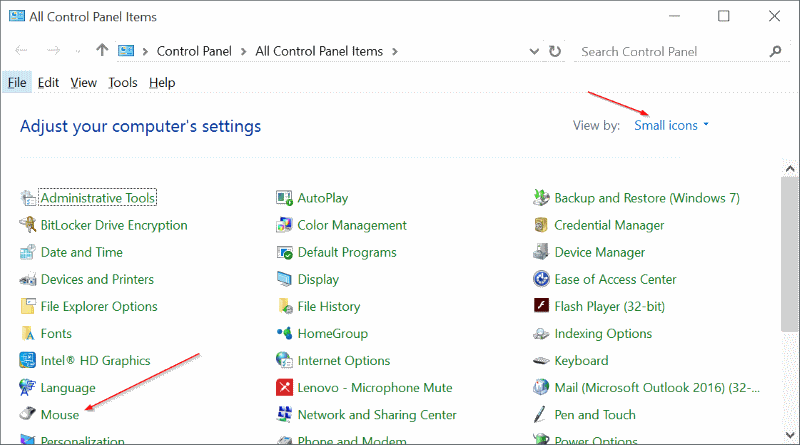Open the Help menu
The image size is (800, 445).
[162, 83]
